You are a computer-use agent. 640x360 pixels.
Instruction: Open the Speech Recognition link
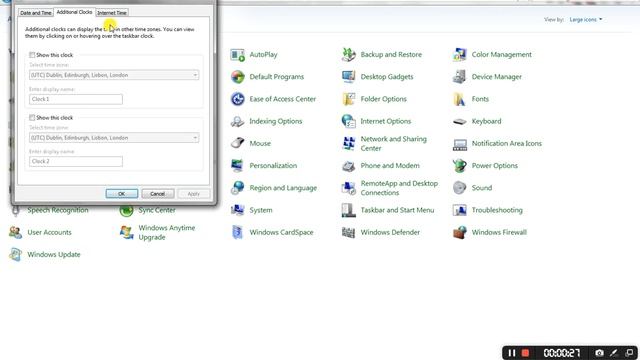click(x=58, y=210)
